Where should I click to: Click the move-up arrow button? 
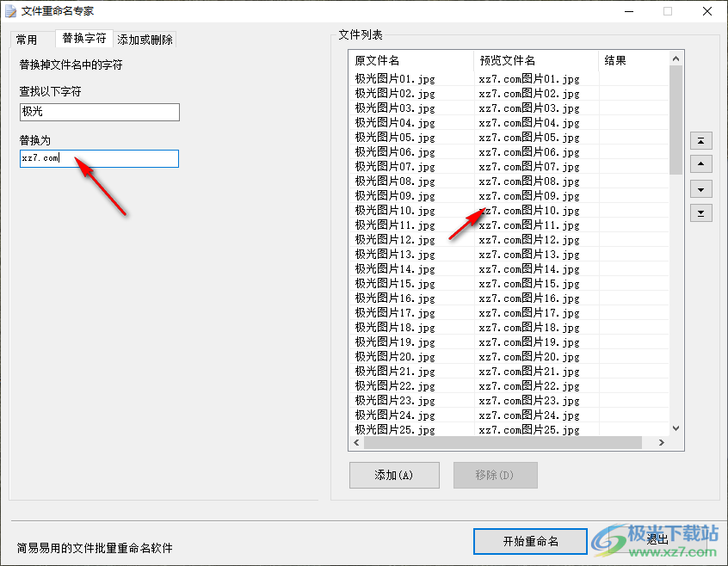[701, 163]
